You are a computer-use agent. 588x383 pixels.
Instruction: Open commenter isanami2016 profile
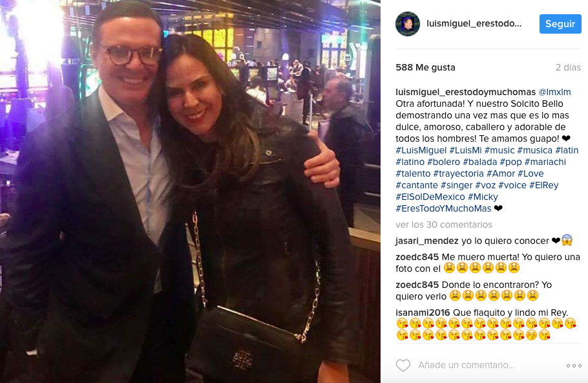point(423,312)
